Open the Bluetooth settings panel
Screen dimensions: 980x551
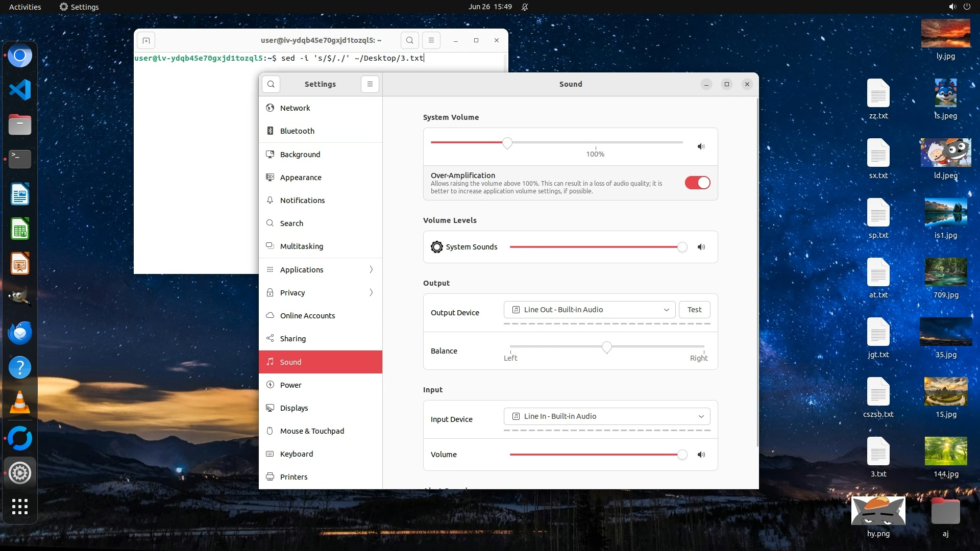(x=297, y=131)
